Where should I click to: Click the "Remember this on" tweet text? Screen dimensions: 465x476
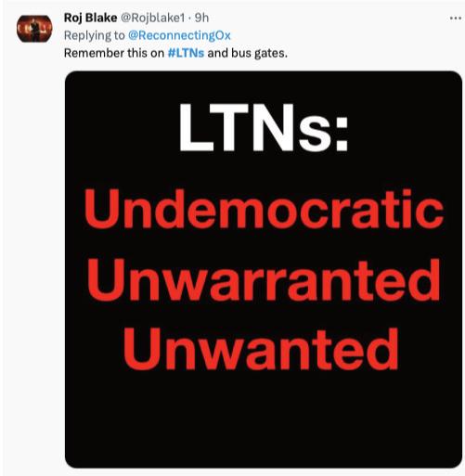[x=114, y=53]
